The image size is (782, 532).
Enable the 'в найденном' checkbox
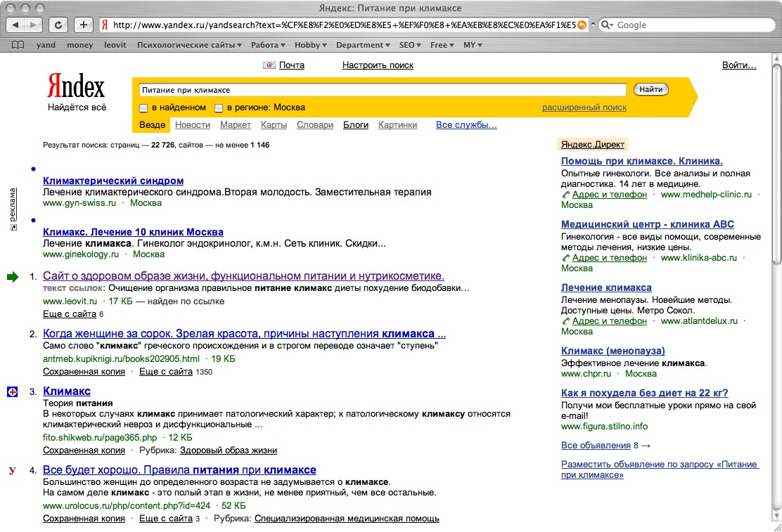point(143,108)
